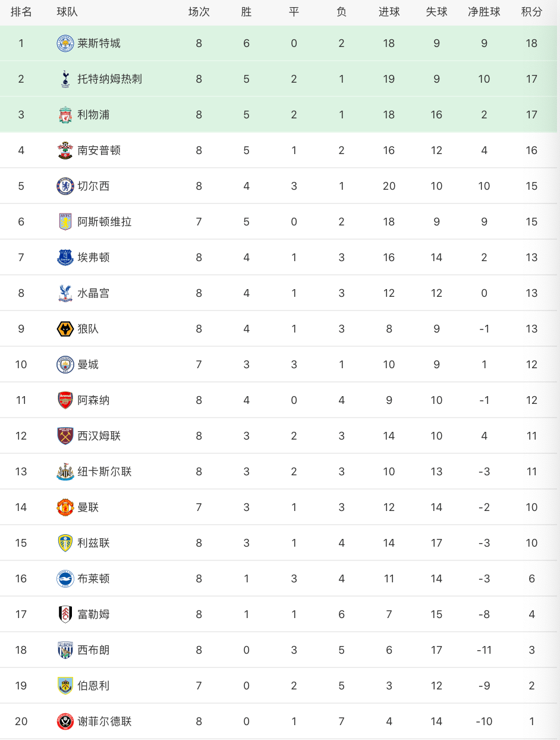
Task: Click the Tottenham Hotspur (托特纳姆热刺) crest icon
Action: [65, 79]
